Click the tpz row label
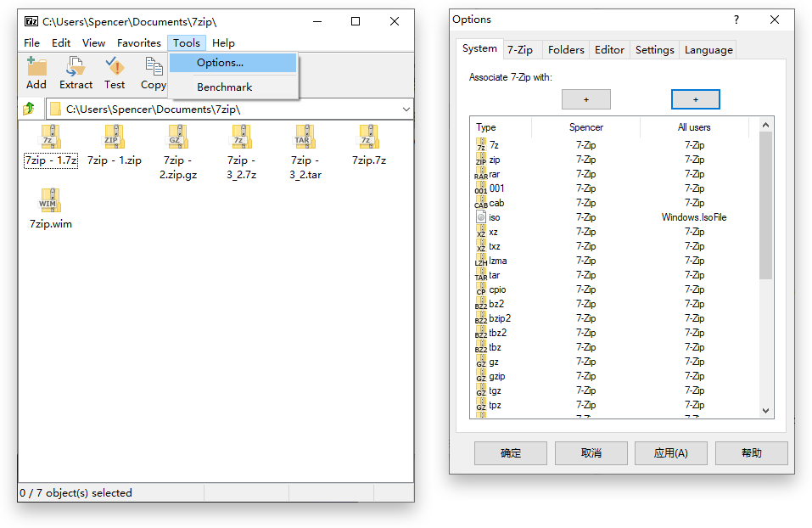 (495, 405)
